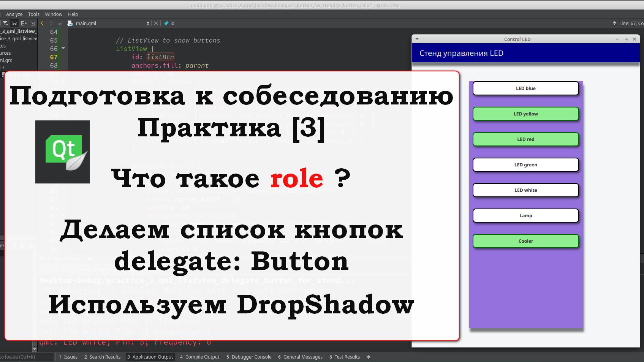Click the ListView comment line

click(x=168, y=40)
